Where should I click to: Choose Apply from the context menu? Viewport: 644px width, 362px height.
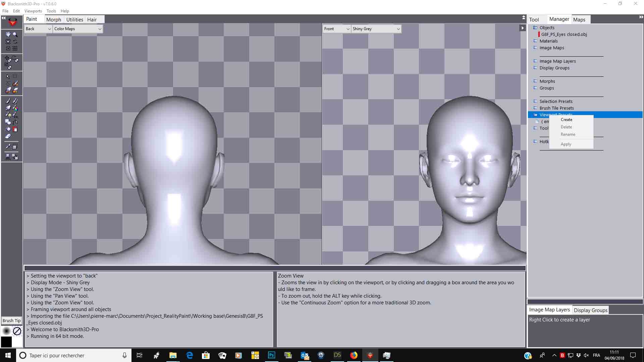(x=571, y=144)
